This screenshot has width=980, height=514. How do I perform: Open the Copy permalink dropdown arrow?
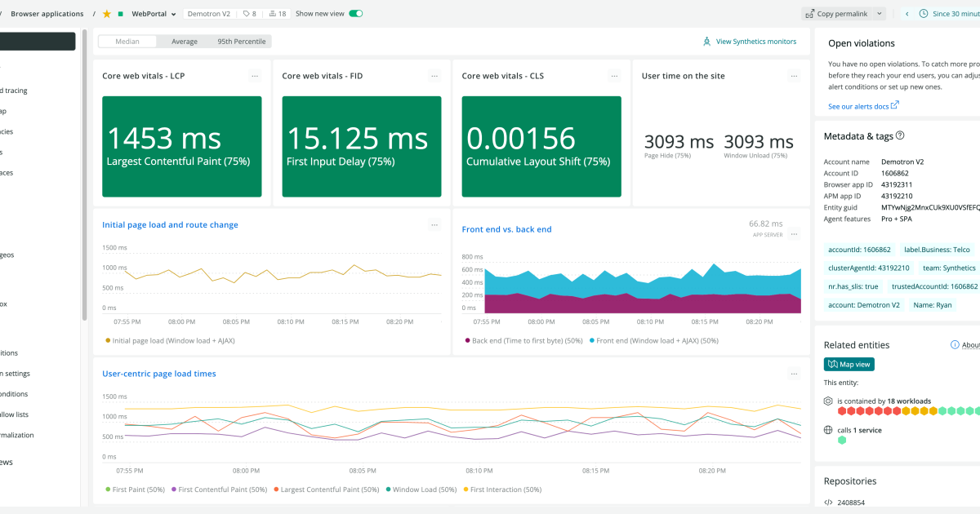[x=879, y=14]
